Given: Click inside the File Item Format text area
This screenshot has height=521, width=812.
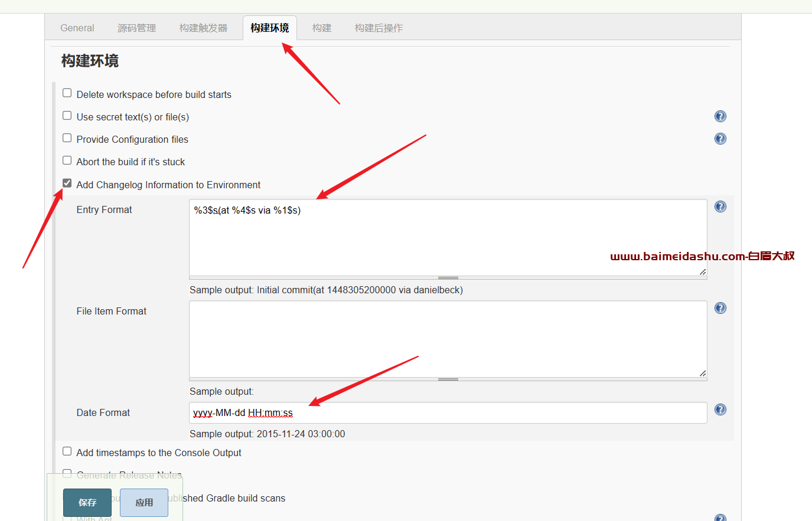Looking at the screenshot, I should [x=448, y=339].
